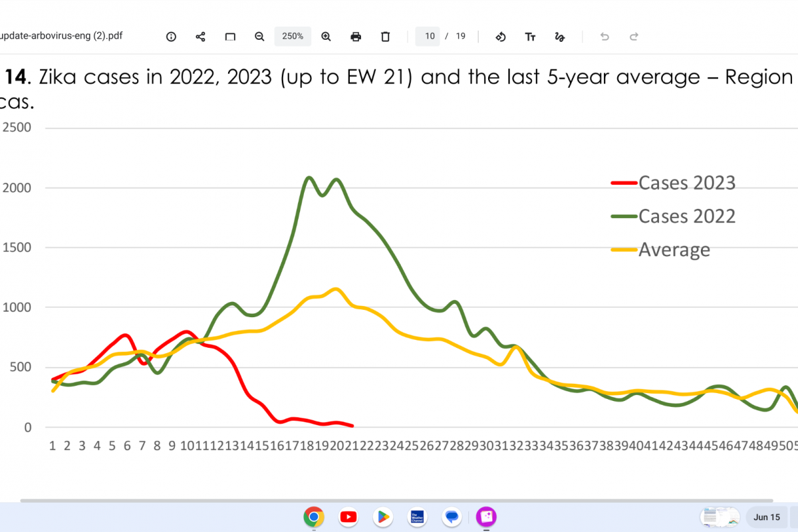Print the PDF document

tap(356, 37)
